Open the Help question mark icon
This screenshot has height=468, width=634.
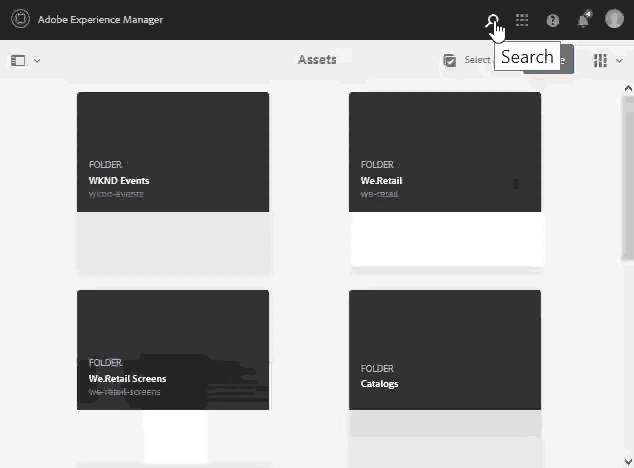point(552,20)
